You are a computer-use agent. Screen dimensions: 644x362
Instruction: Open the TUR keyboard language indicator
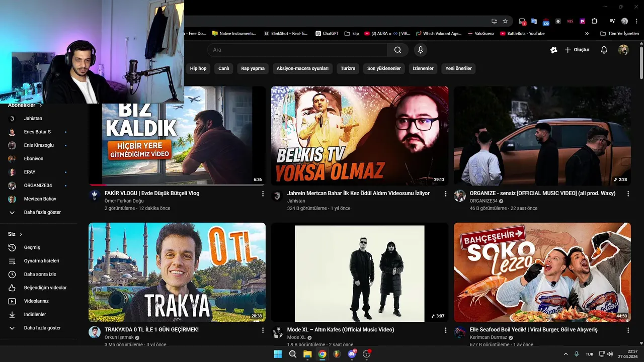click(x=589, y=354)
